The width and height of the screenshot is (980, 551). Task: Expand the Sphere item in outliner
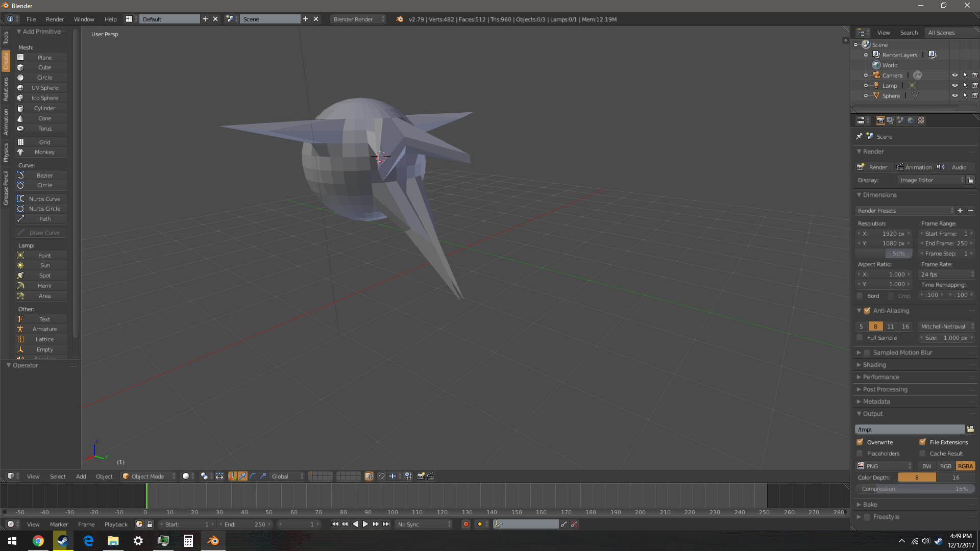[x=866, y=95]
